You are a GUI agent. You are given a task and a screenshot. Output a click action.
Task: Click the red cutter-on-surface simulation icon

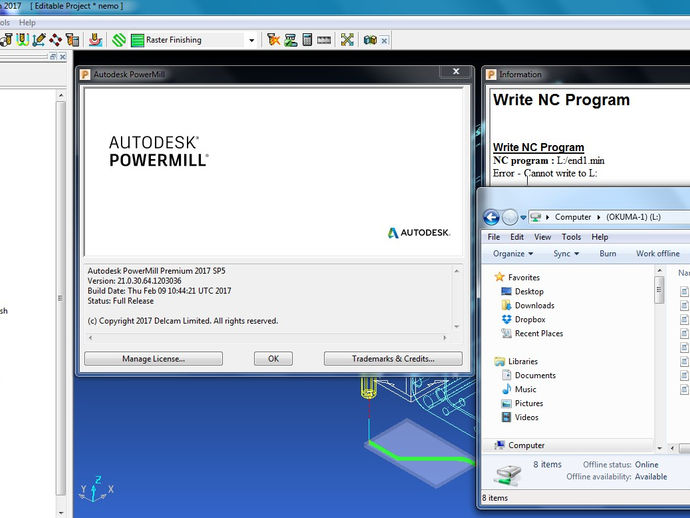pyautogui.click(x=95, y=40)
